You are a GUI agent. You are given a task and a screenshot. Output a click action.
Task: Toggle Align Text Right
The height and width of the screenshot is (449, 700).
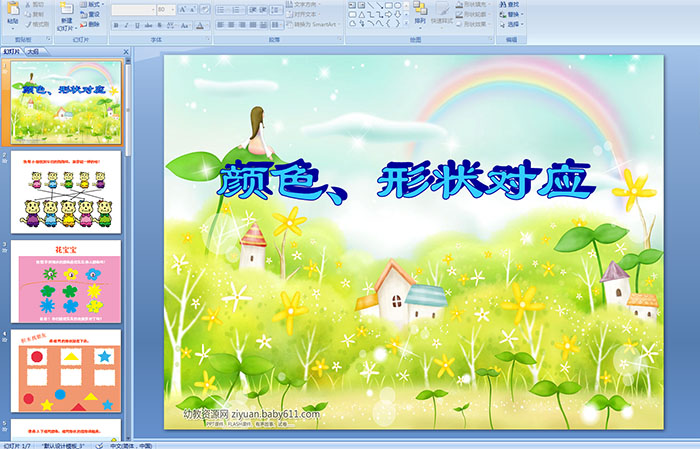tap(242, 25)
